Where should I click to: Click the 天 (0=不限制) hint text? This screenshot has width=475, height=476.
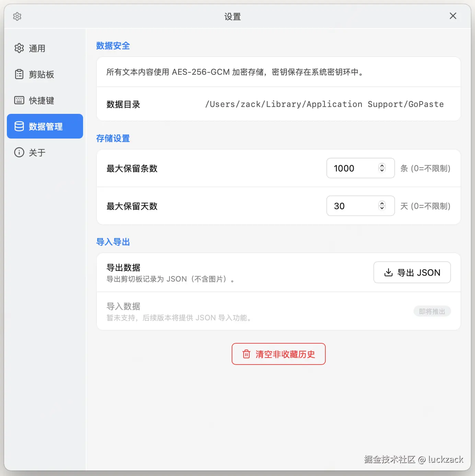(x=425, y=206)
